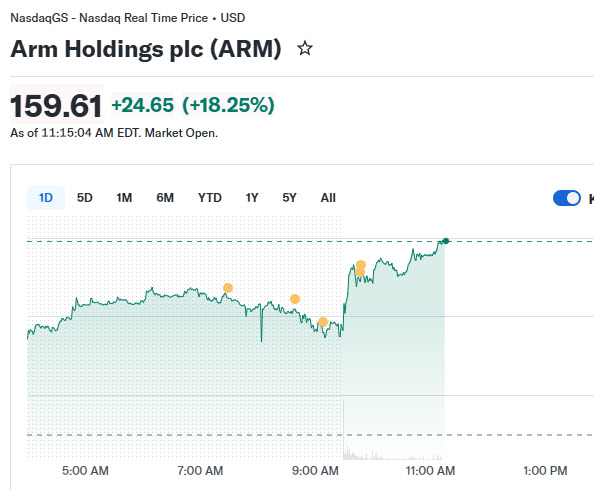The image size is (594, 490).
Task: Show the All time chart range
Action: (x=328, y=198)
